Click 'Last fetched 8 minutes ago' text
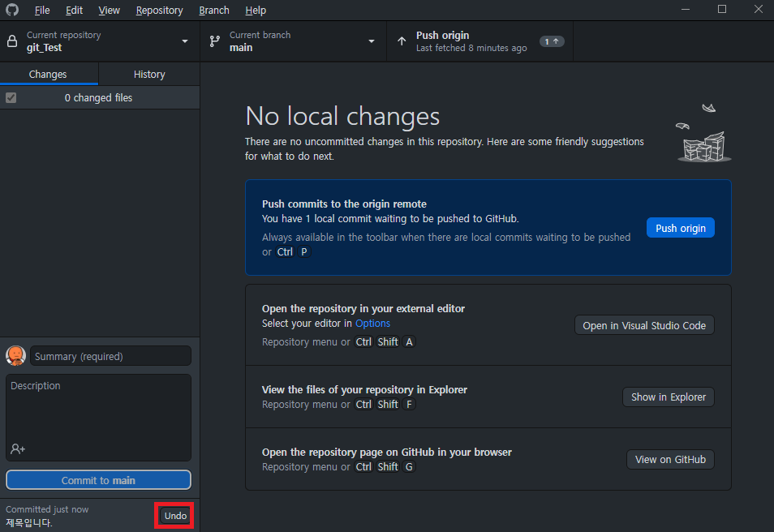774x532 pixels. [471, 48]
